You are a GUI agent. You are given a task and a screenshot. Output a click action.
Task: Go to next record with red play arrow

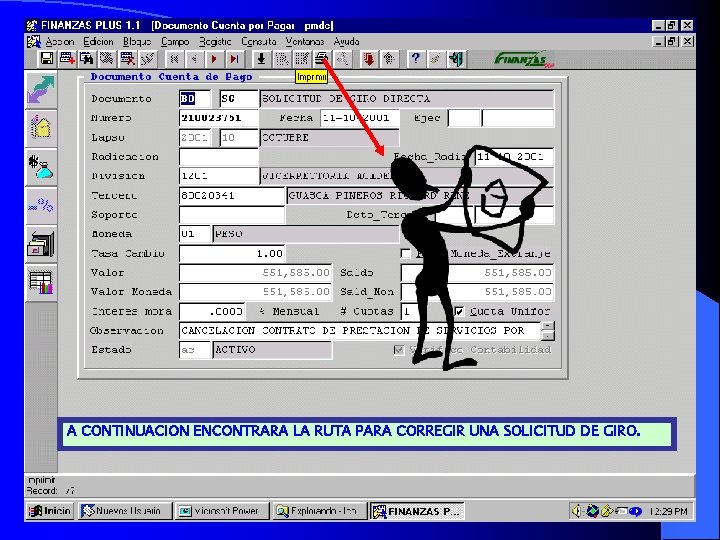[214, 59]
